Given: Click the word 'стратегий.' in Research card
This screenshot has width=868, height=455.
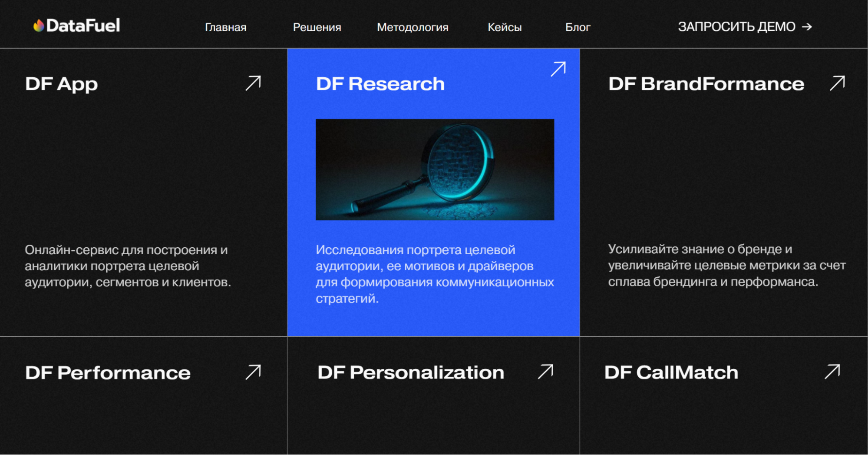Looking at the screenshot, I should coord(347,299).
